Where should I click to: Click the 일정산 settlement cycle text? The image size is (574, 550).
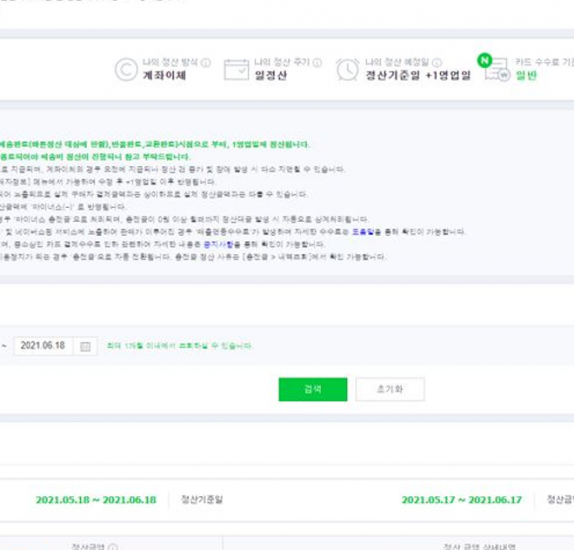(271, 75)
